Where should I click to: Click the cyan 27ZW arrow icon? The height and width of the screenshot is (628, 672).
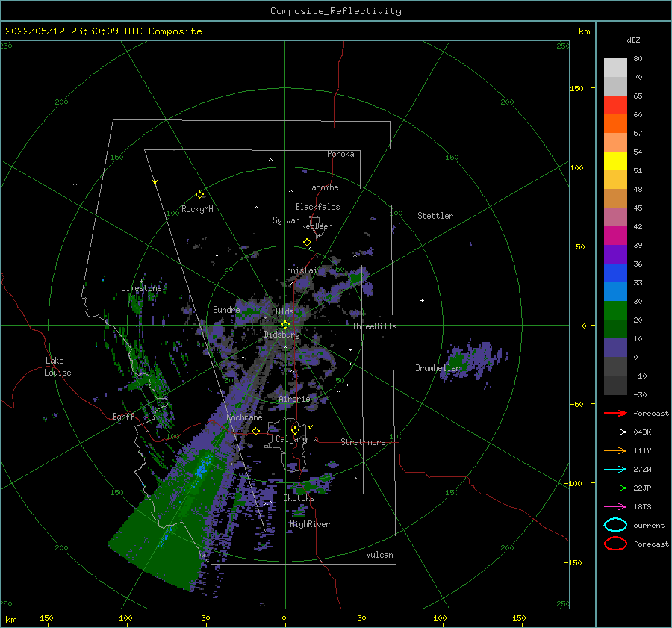click(615, 470)
